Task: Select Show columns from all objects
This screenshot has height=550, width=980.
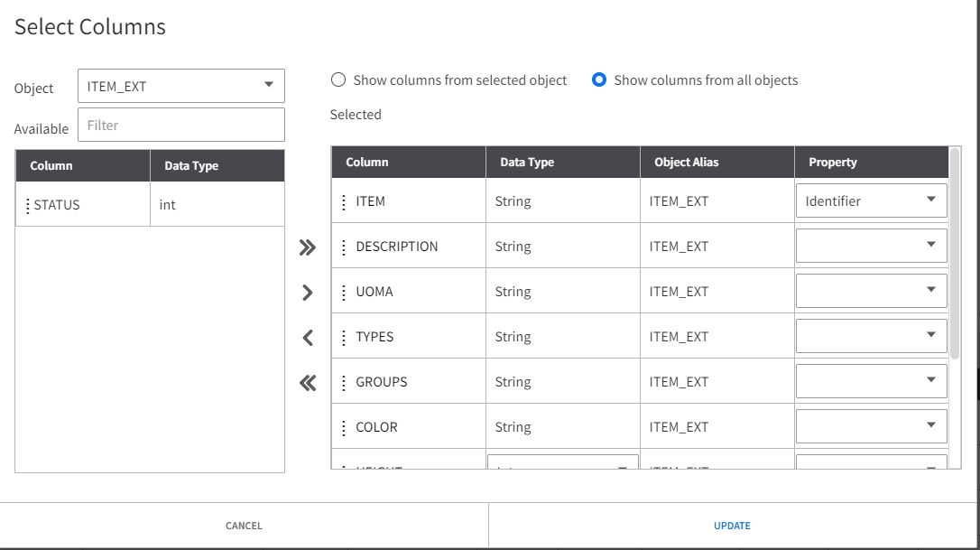Action: (598, 80)
